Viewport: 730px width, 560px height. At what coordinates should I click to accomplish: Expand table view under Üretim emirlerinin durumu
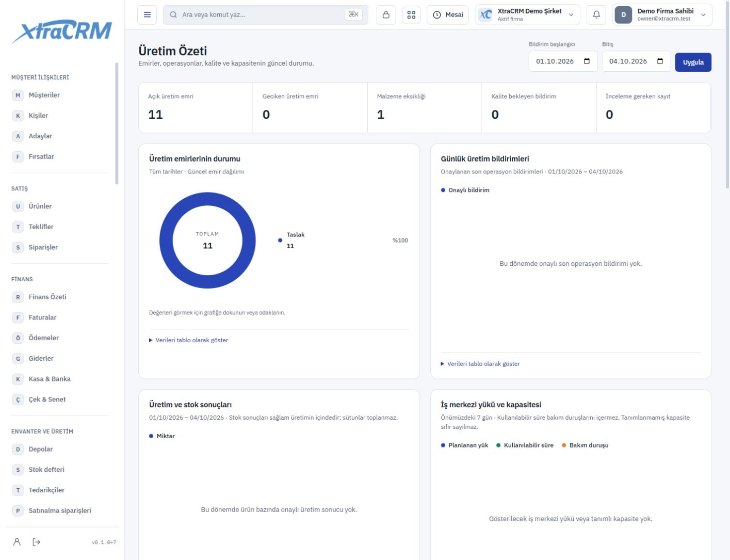click(189, 340)
